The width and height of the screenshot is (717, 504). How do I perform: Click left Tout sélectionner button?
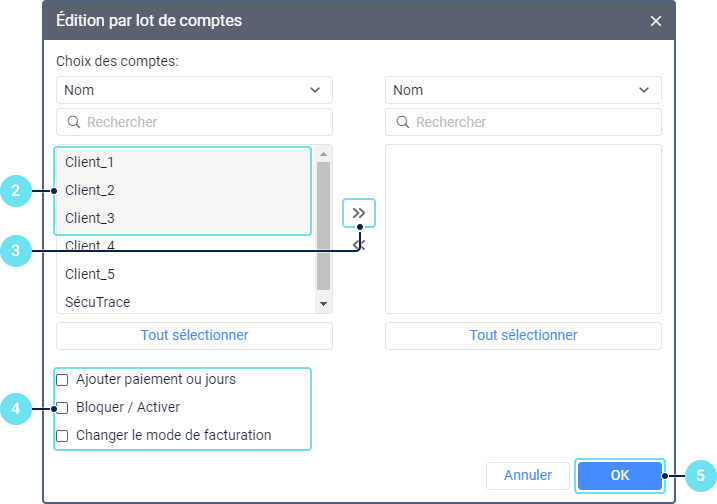point(194,336)
